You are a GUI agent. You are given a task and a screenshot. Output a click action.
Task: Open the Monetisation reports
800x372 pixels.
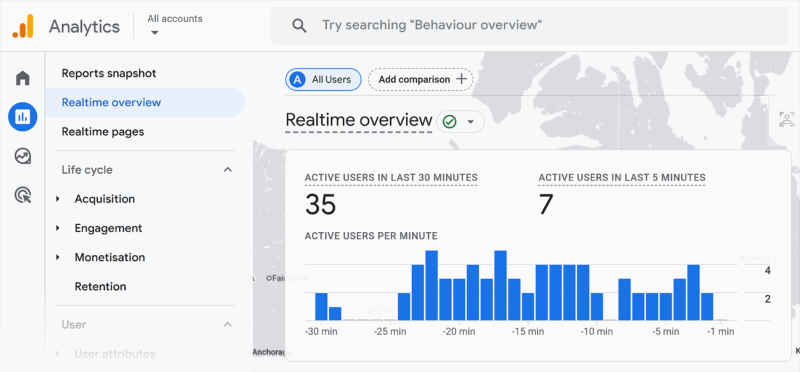click(110, 257)
